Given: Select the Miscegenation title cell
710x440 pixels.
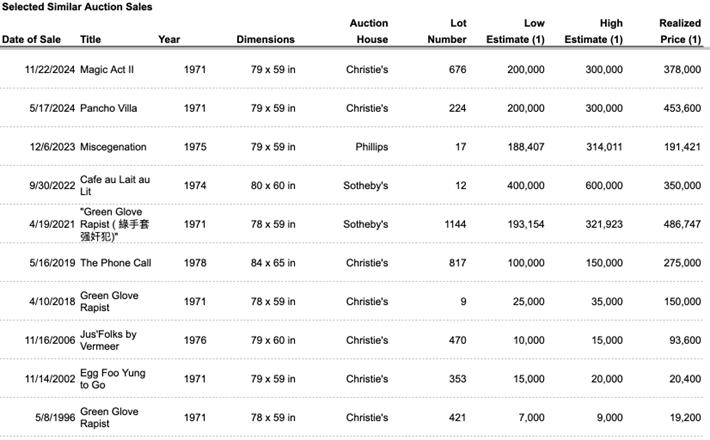Looking at the screenshot, I should [x=113, y=147].
